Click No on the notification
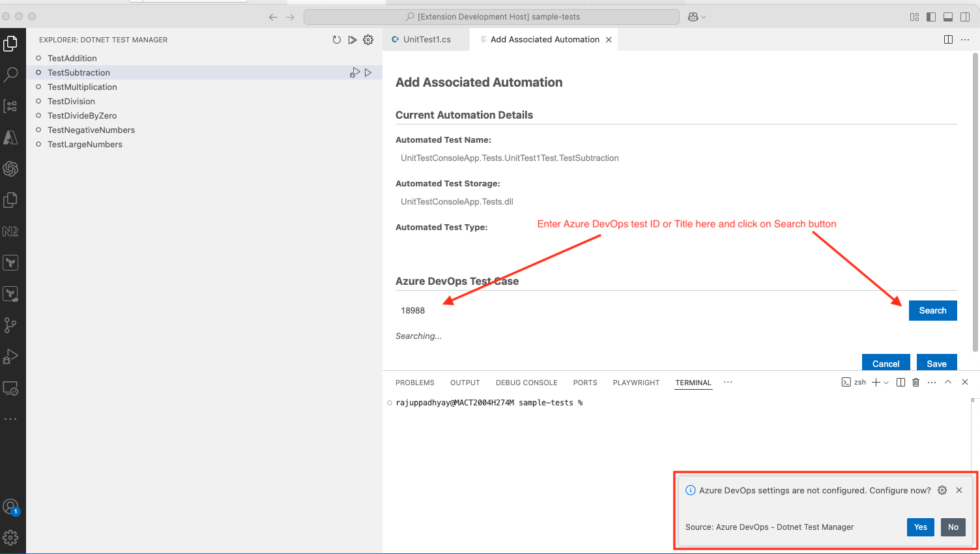 [953, 527]
